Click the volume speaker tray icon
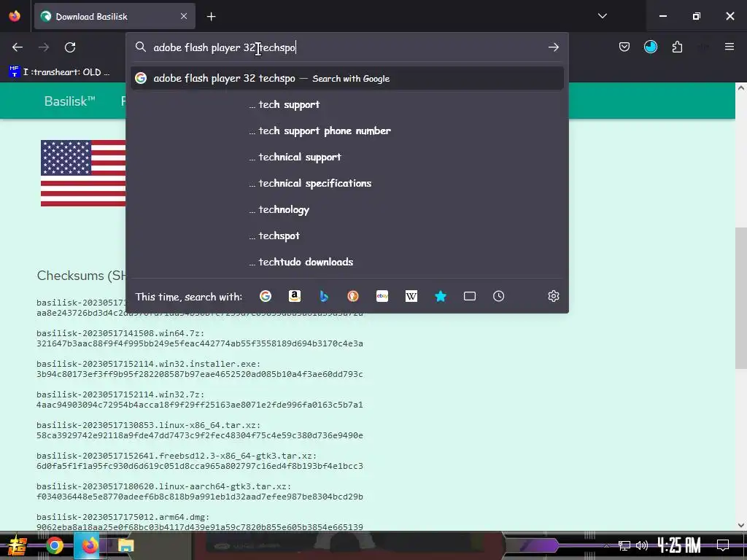This screenshot has width=747, height=560. 642,545
